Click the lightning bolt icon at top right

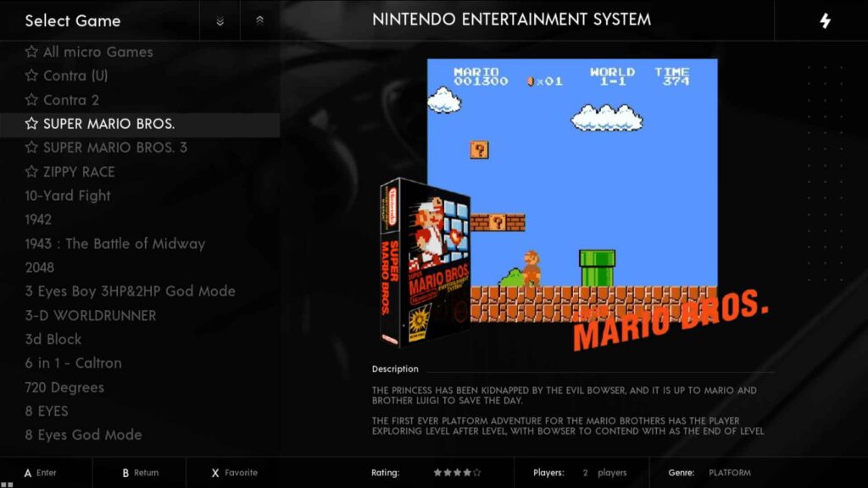click(x=825, y=20)
